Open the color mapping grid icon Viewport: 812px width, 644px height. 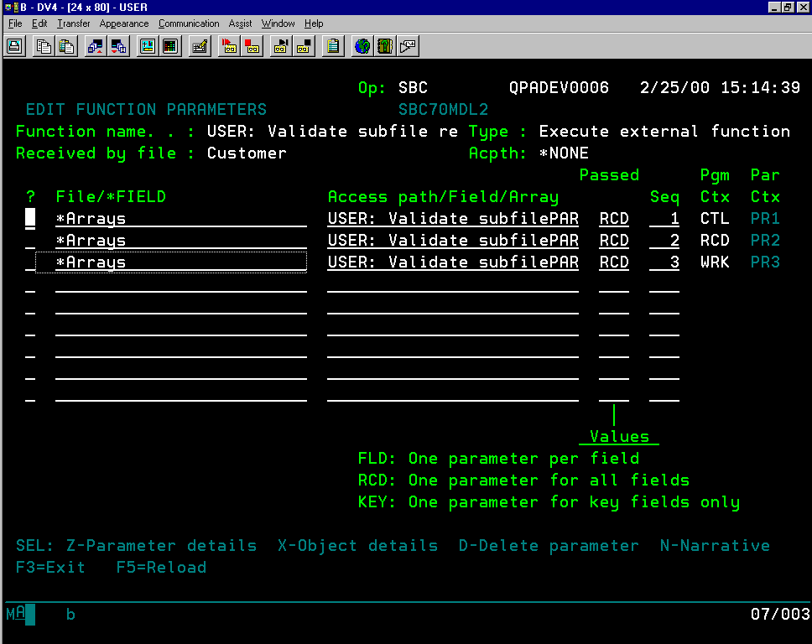tap(171, 46)
